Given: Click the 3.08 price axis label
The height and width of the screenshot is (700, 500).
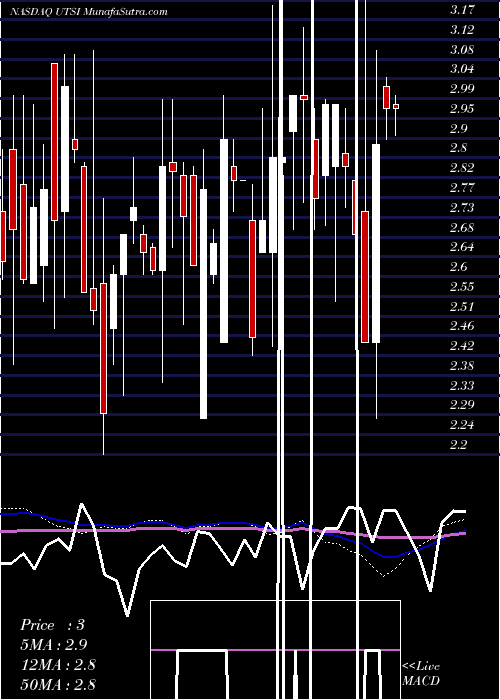Looking at the screenshot, I should tap(462, 49).
